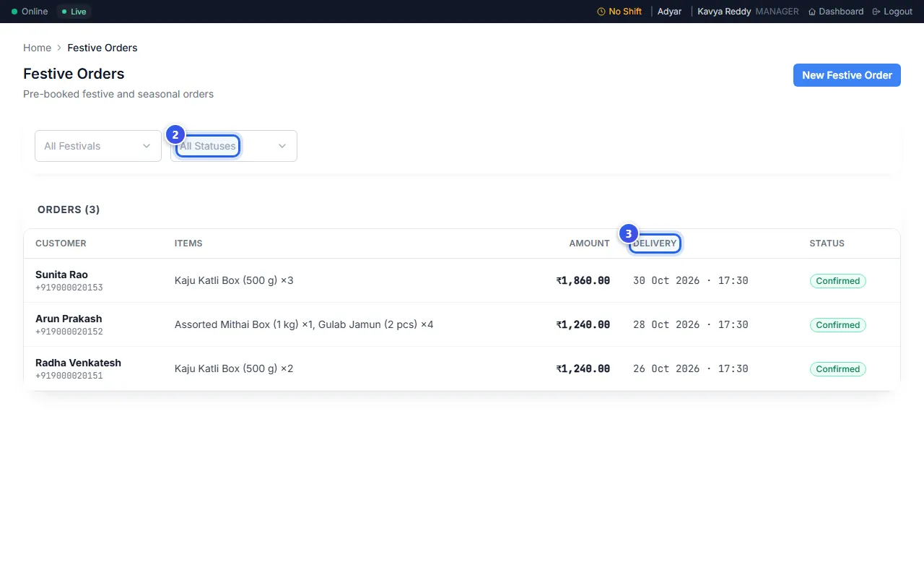Click the green Online status dot

pos(14,12)
